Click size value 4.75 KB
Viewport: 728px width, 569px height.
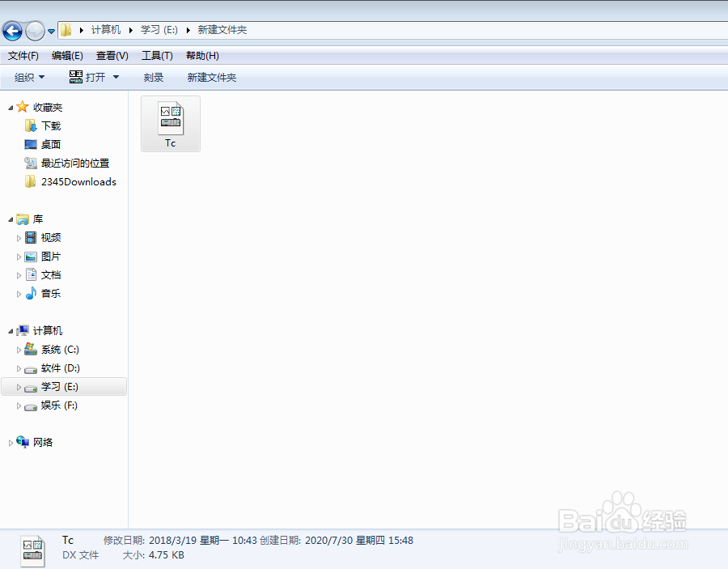click(x=166, y=555)
